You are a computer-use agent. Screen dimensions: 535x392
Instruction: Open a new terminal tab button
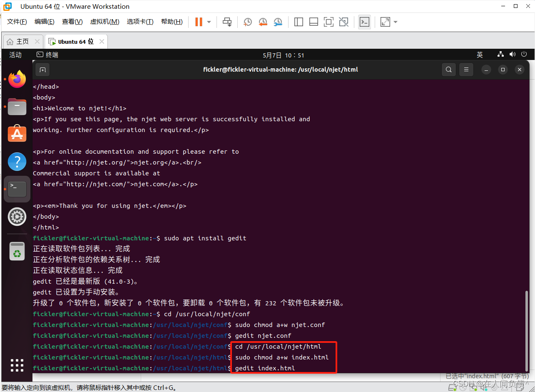coord(42,70)
